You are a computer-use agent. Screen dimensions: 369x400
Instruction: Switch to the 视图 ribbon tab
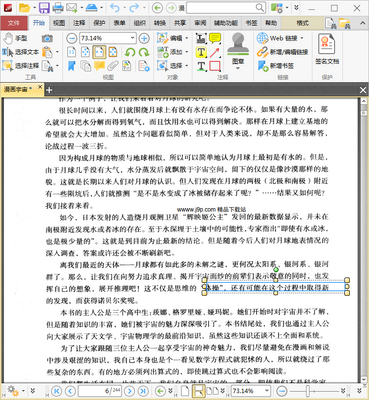pos(59,23)
